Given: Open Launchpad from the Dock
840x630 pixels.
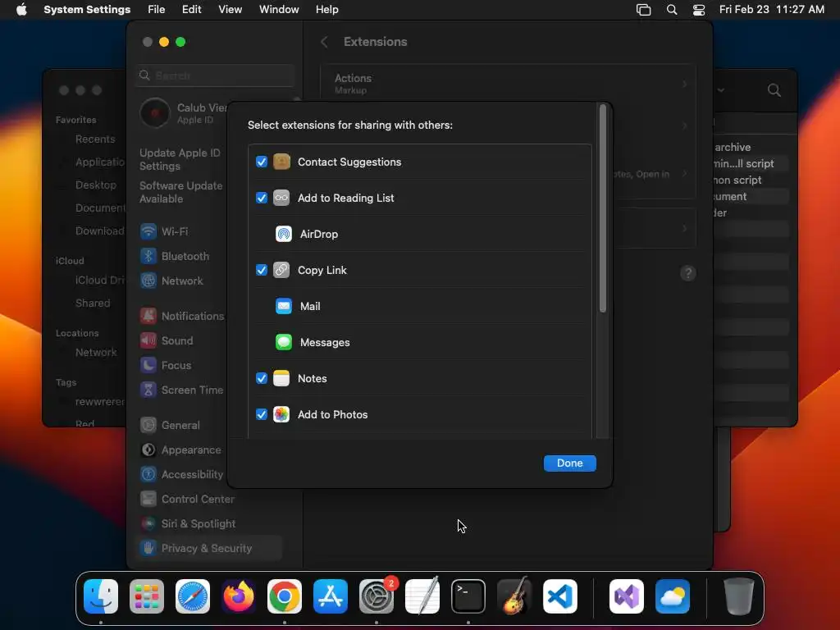Looking at the screenshot, I should point(147,596).
